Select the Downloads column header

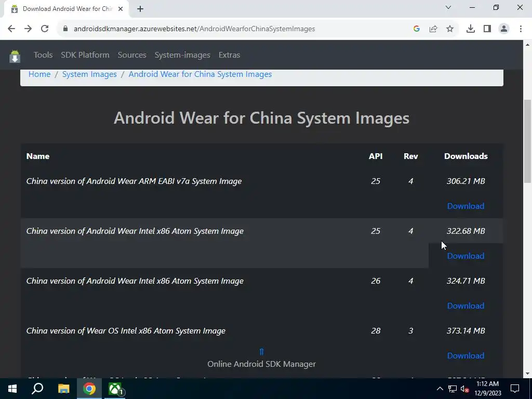466,156
